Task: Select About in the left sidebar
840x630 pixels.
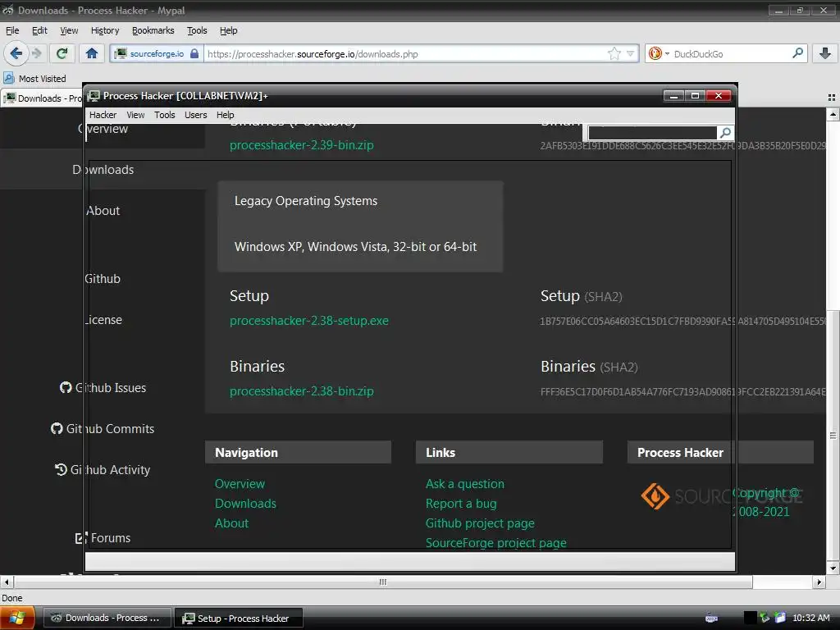Action: [103, 211]
